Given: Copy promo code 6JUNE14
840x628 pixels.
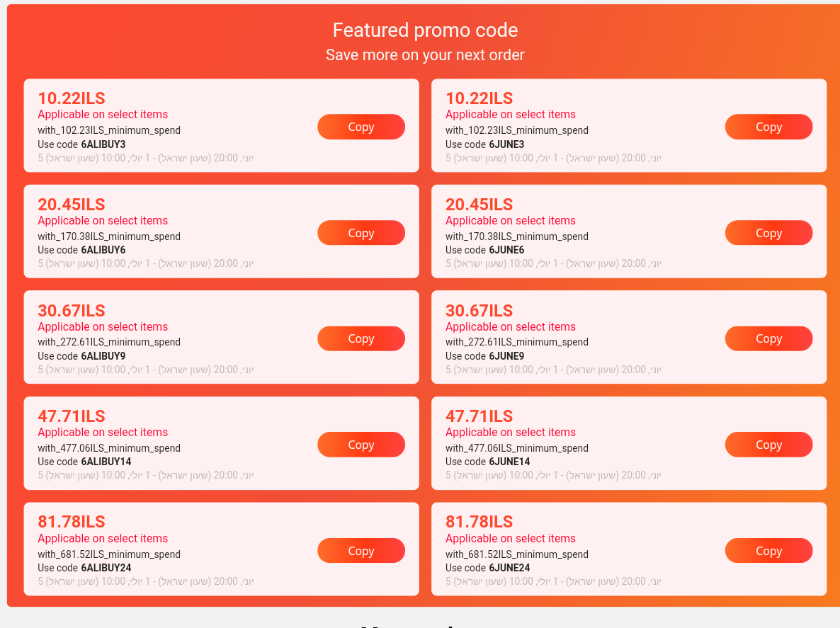Looking at the screenshot, I should [768, 445].
